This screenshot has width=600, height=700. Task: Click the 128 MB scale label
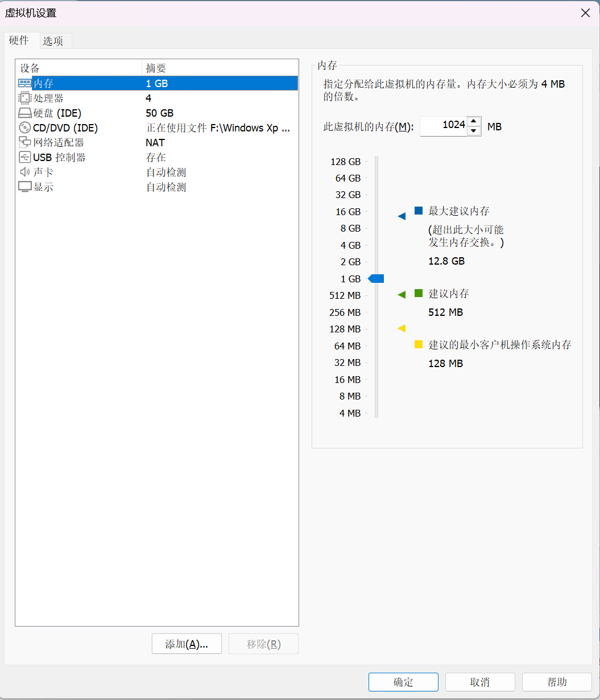tap(345, 329)
